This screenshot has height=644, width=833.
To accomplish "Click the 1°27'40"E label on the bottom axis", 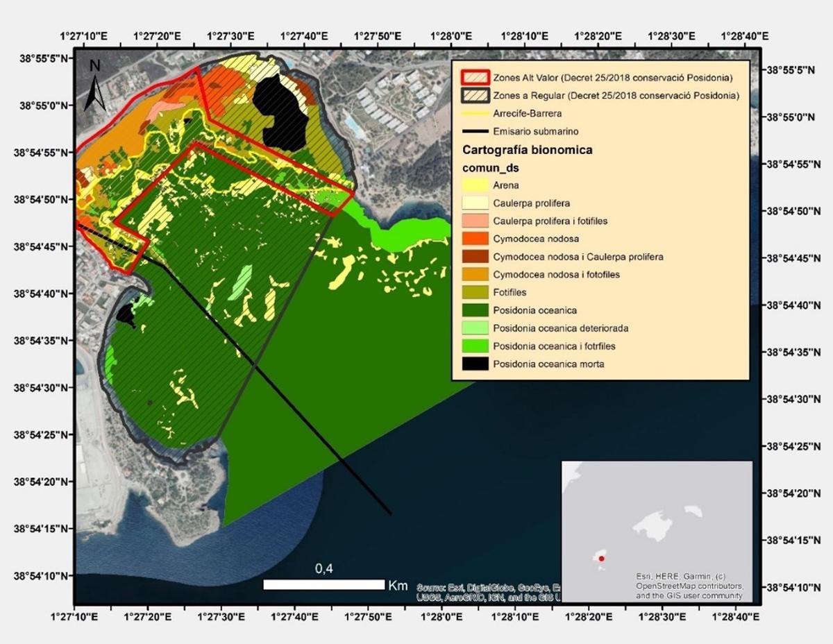I will point(294,616).
